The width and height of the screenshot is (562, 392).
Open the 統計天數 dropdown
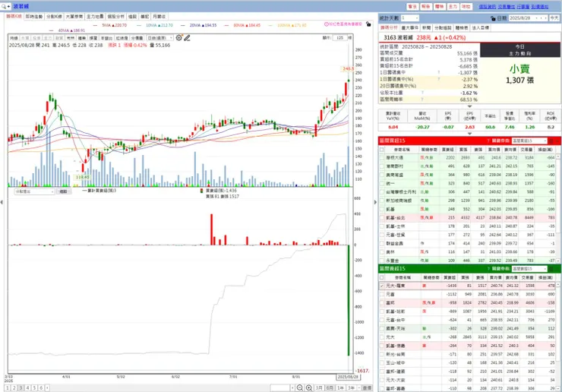[x=409, y=18]
